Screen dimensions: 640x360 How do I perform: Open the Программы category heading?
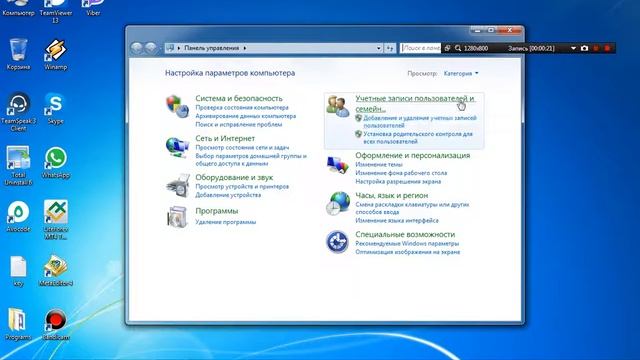tap(216, 211)
